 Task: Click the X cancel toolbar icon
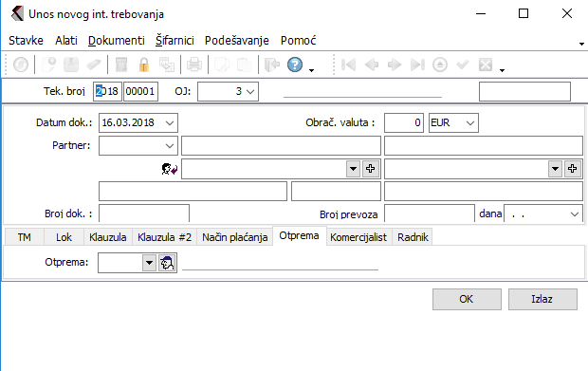point(486,65)
